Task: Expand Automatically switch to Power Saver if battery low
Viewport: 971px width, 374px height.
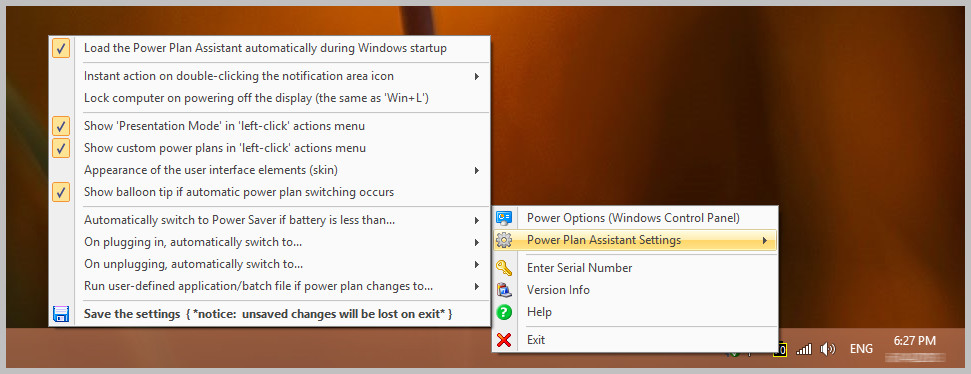Action: coord(269,220)
